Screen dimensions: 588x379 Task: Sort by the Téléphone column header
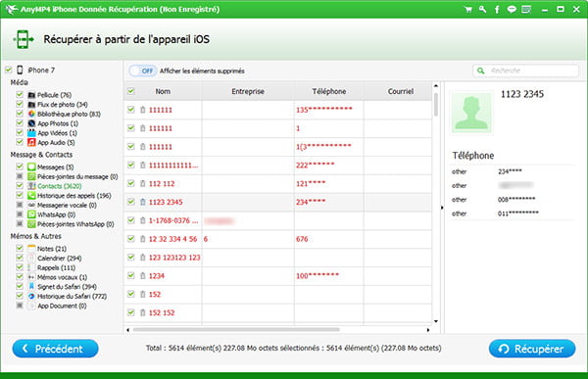click(329, 91)
